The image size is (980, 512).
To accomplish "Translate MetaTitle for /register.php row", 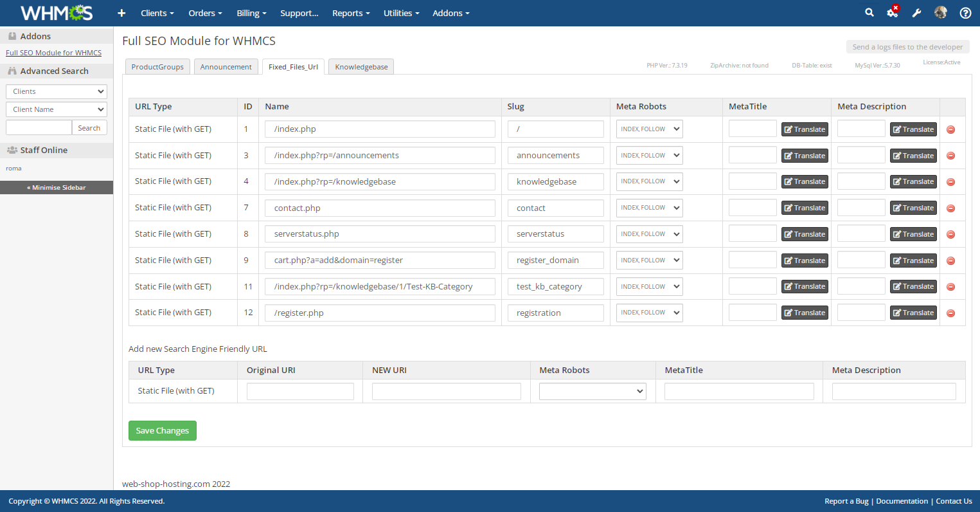I will (x=805, y=313).
